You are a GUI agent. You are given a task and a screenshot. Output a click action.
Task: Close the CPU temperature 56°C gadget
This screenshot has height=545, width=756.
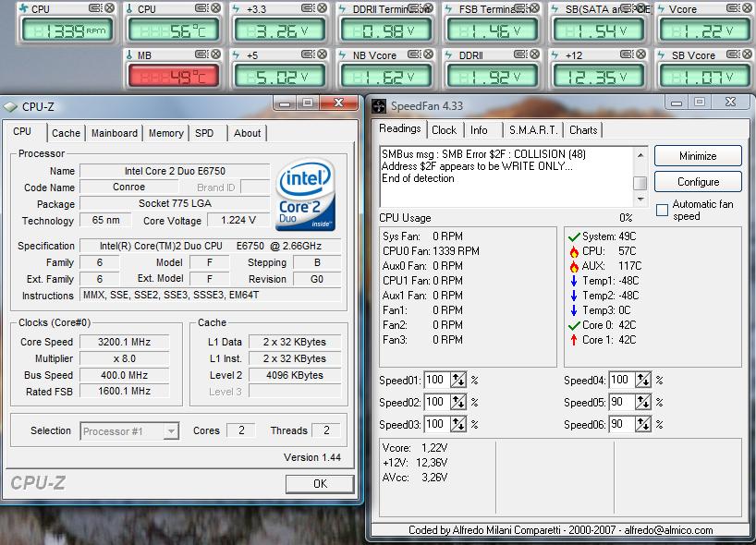[216, 8]
